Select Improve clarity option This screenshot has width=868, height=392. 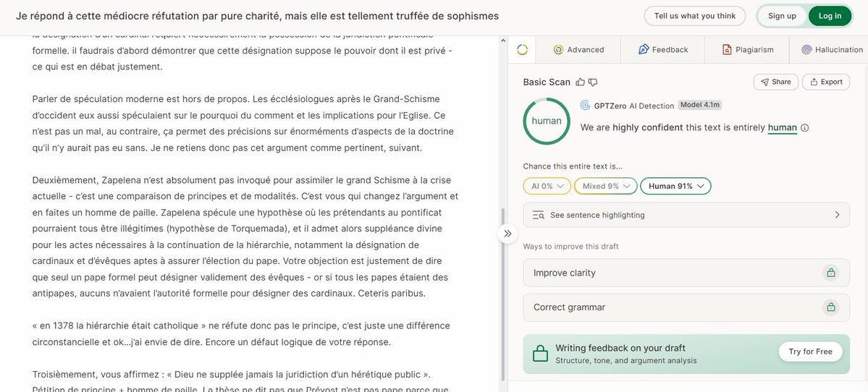[686, 273]
